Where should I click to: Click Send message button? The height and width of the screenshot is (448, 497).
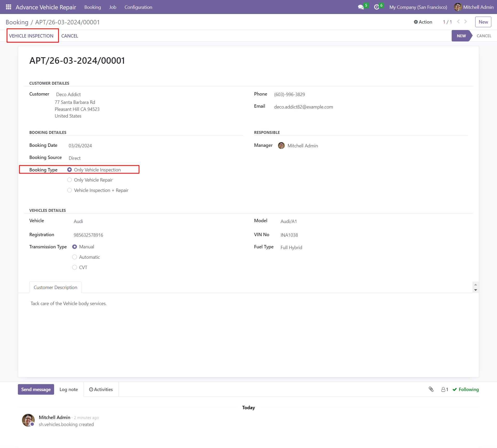click(x=36, y=389)
